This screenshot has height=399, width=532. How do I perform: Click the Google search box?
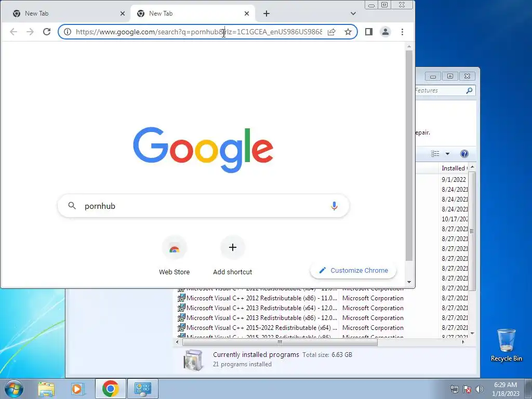203,206
